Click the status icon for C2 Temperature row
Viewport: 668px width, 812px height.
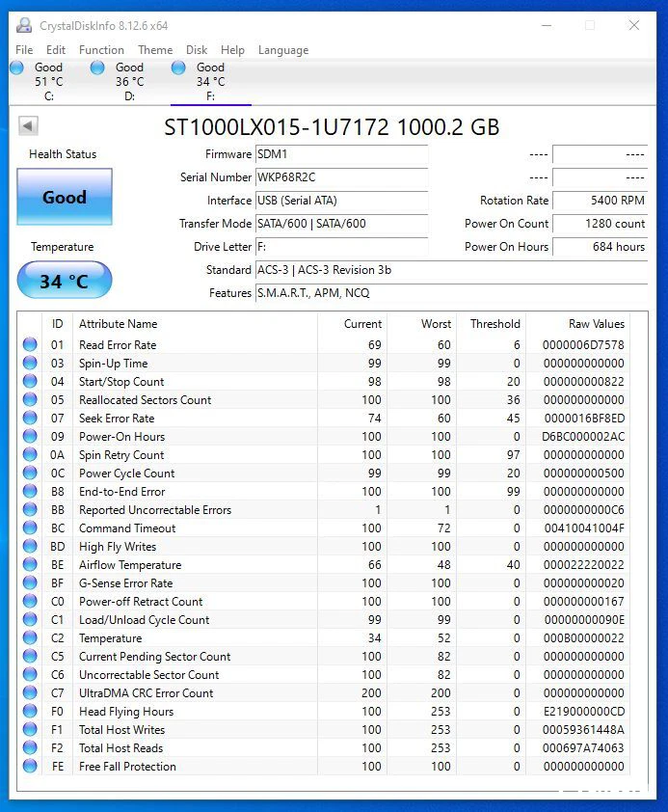tap(30, 637)
